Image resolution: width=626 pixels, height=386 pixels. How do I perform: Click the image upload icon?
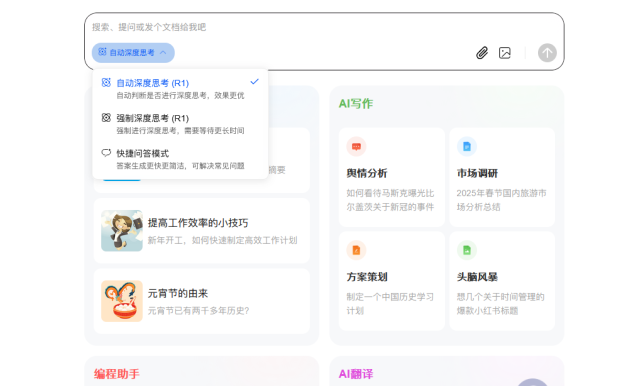pyautogui.click(x=505, y=53)
